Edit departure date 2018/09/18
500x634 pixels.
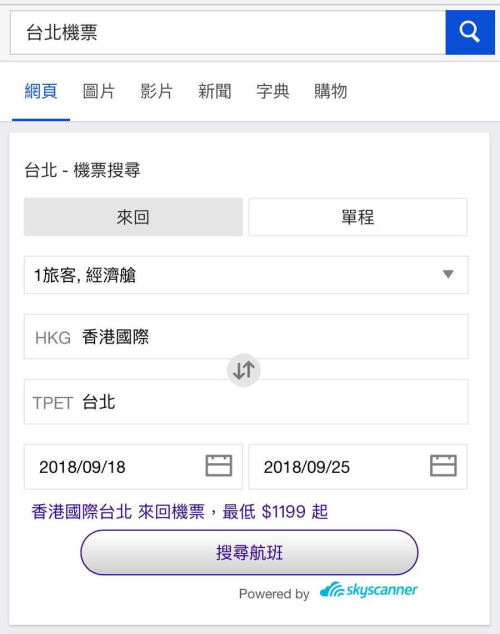tap(133, 467)
